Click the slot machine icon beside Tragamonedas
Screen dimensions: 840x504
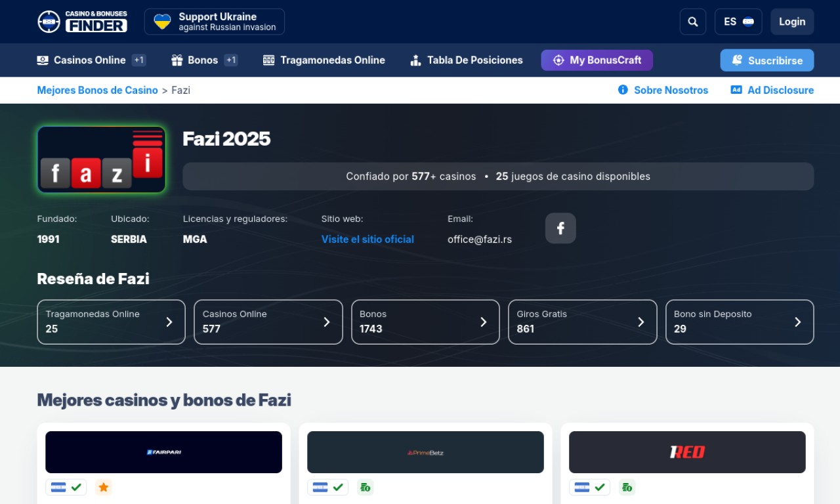[x=268, y=60]
